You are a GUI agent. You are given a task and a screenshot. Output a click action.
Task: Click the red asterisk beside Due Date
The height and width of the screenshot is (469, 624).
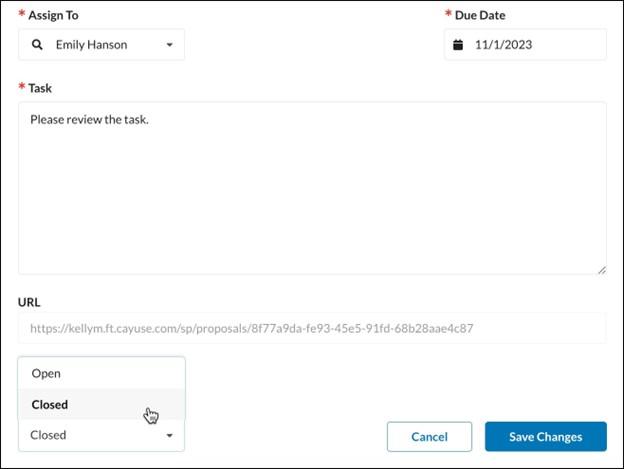[x=448, y=13]
